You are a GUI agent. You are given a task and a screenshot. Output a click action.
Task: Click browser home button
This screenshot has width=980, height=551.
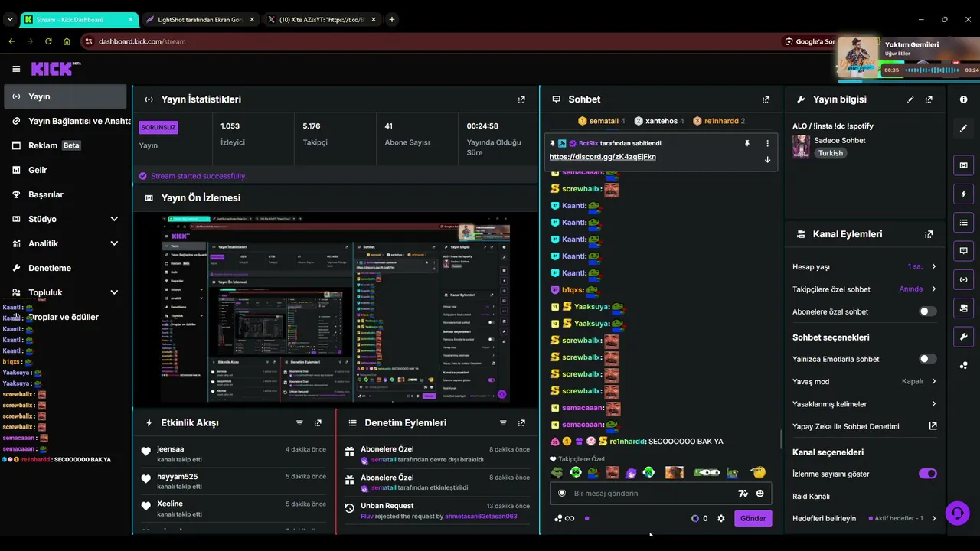pos(67,41)
